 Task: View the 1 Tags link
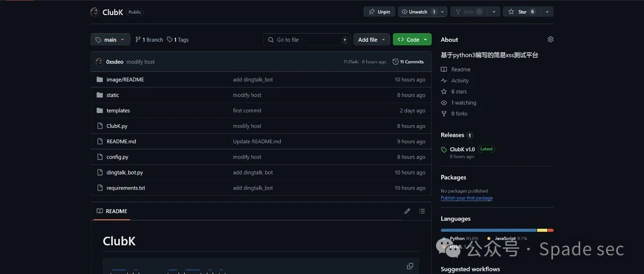pyautogui.click(x=178, y=40)
